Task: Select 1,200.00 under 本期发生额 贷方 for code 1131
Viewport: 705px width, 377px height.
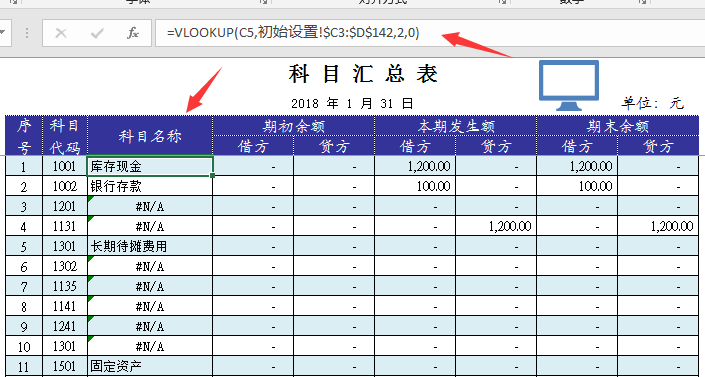Action: (x=496, y=226)
